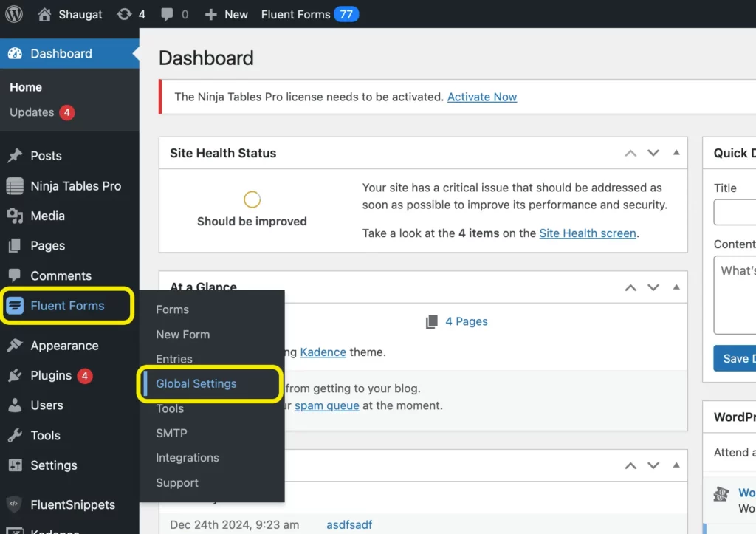The image size is (756, 534).
Task: Open the spam queue link
Action: (327, 405)
